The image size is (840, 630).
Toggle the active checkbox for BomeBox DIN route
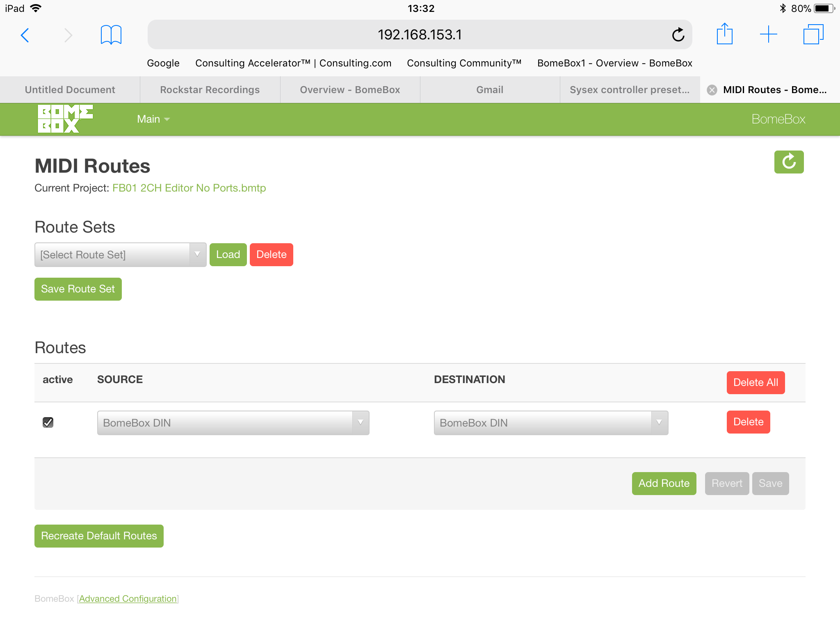point(48,422)
